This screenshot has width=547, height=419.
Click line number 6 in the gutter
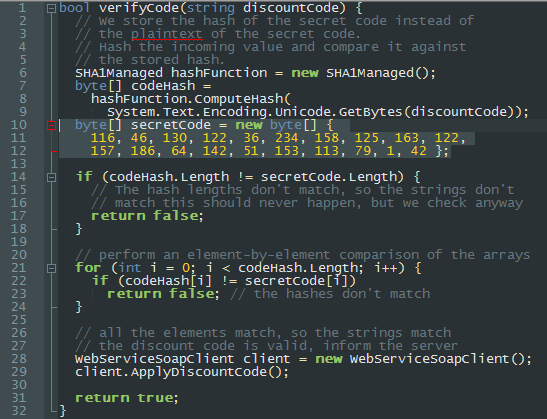click(x=23, y=73)
